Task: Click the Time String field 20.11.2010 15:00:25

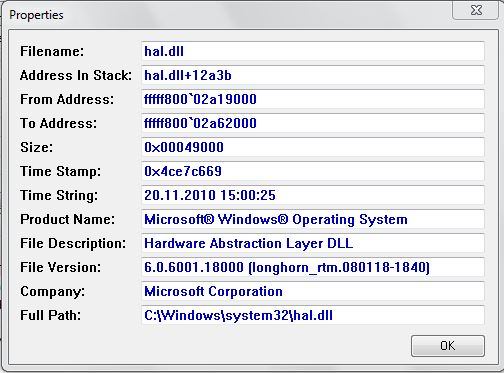Action: (x=313, y=195)
